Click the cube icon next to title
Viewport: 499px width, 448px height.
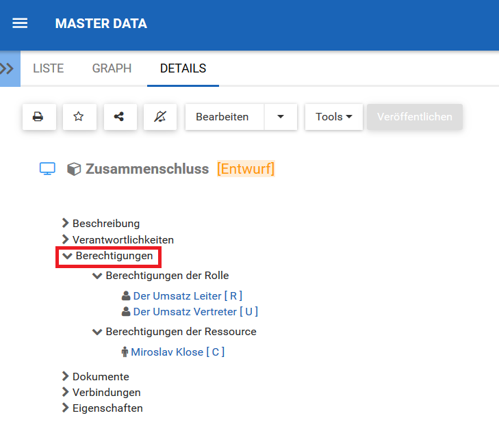point(74,169)
